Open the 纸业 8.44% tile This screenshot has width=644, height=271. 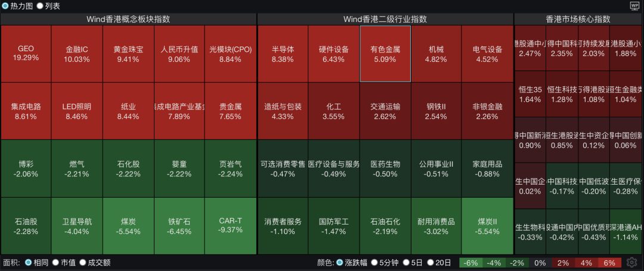[128, 111]
